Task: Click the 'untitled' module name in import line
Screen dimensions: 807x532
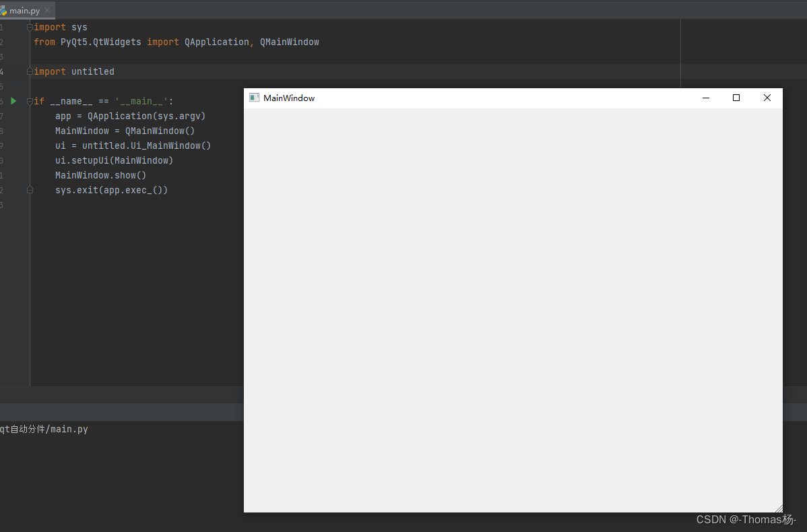Action: pos(93,71)
